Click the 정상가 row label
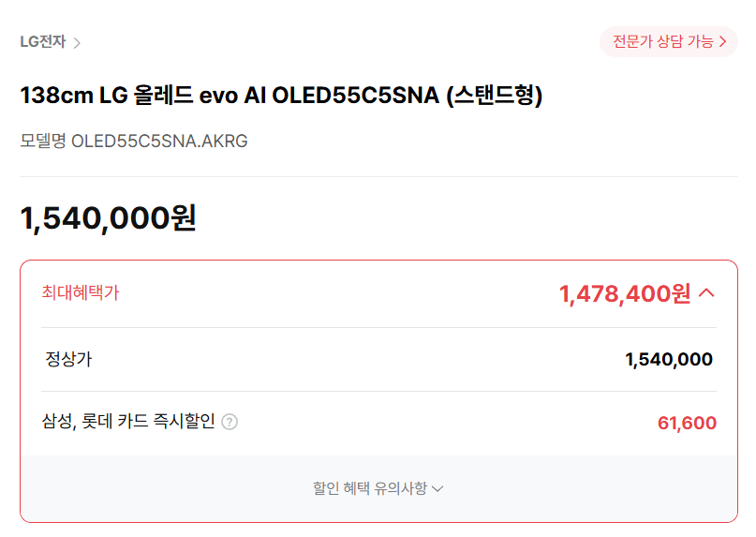 click(68, 359)
